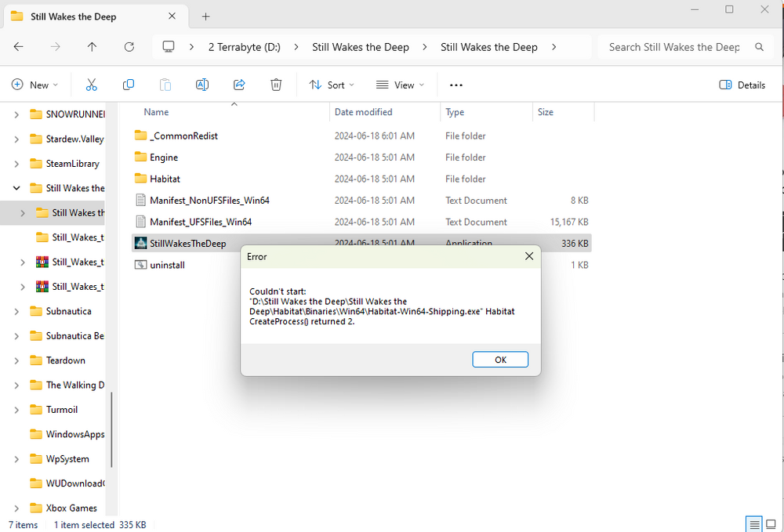Refresh the folder view
The height and width of the screenshot is (532, 784).
pos(129,47)
